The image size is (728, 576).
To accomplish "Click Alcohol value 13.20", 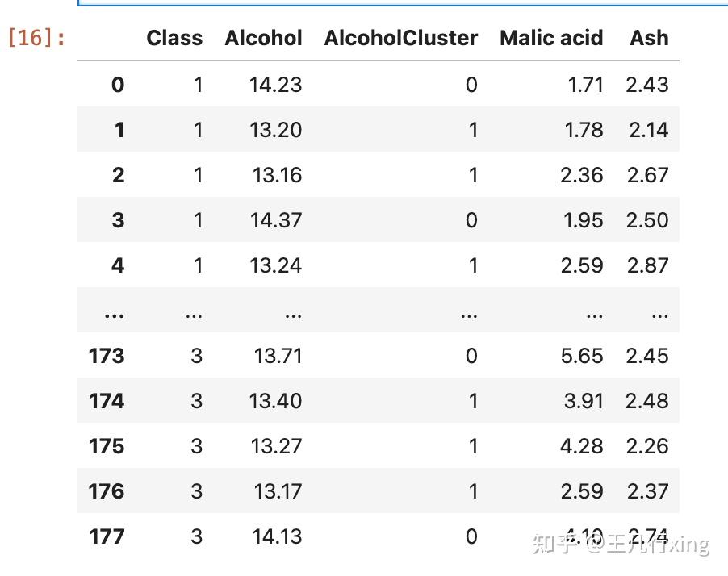I will click(x=275, y=130).
